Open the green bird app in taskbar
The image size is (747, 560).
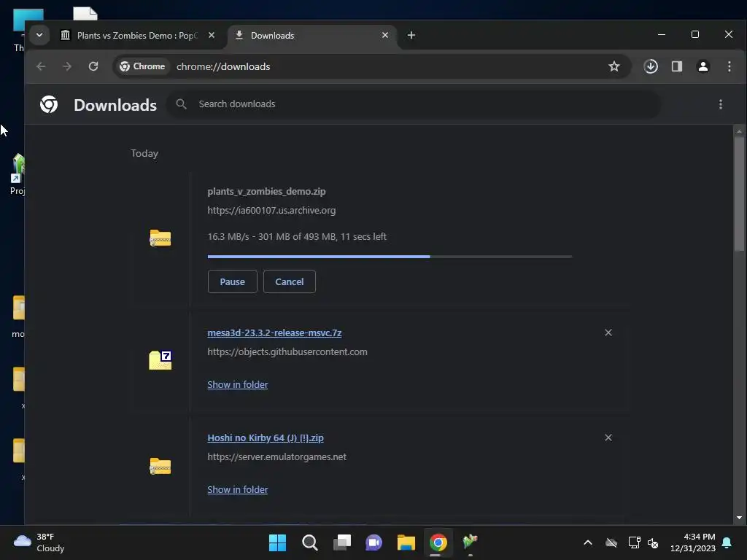click(471, 542)
